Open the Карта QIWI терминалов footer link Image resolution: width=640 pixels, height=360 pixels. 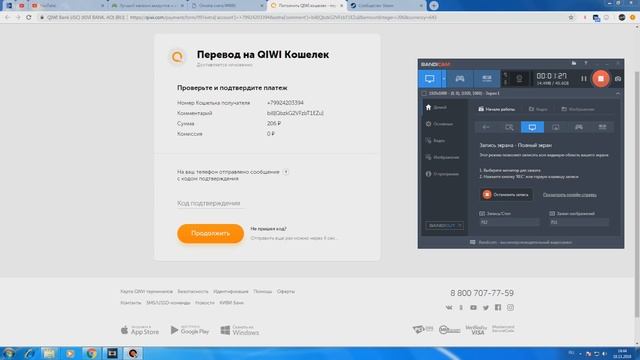click(x=146, y=291)
